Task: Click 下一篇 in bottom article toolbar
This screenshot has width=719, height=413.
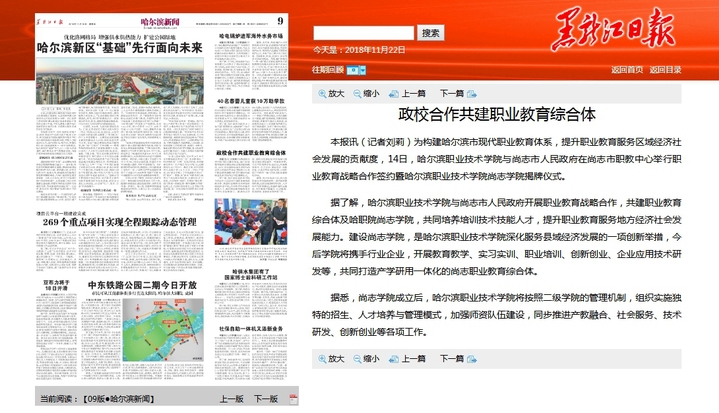Action: click(x=452, y=358)
